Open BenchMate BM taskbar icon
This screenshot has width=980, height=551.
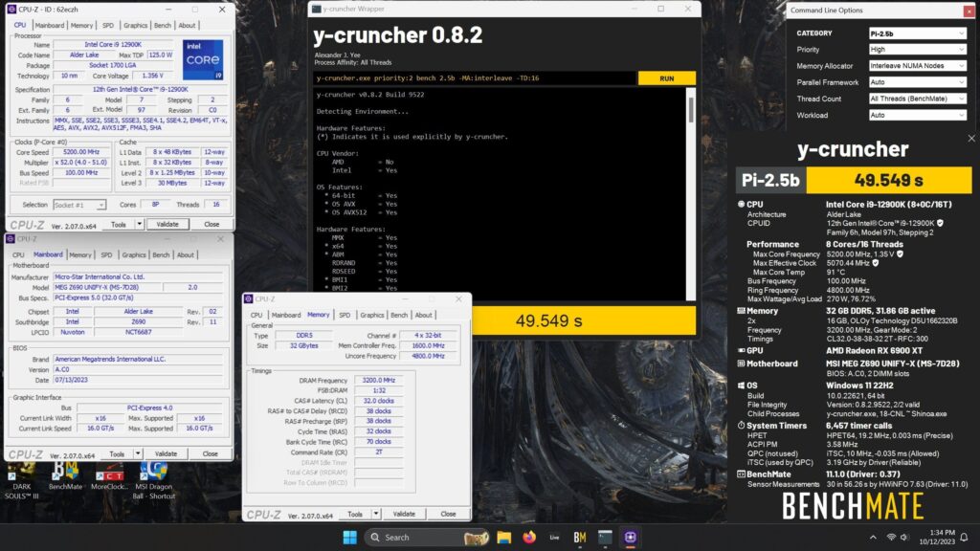coord(579,538)
